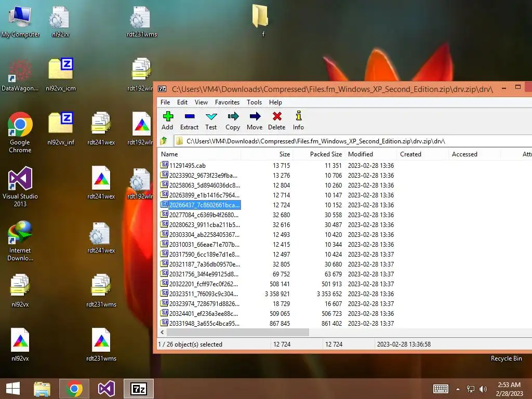The width and height of the screenshot is (532, 399).
Task: Click the packed size value 861 402
Action: 331,323
